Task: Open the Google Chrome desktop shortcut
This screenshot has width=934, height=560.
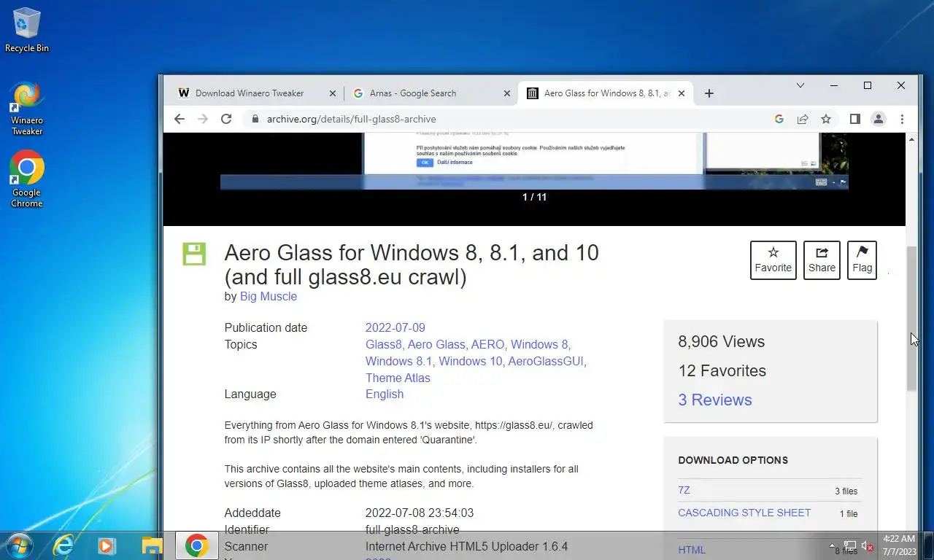Action: [27, 179]
